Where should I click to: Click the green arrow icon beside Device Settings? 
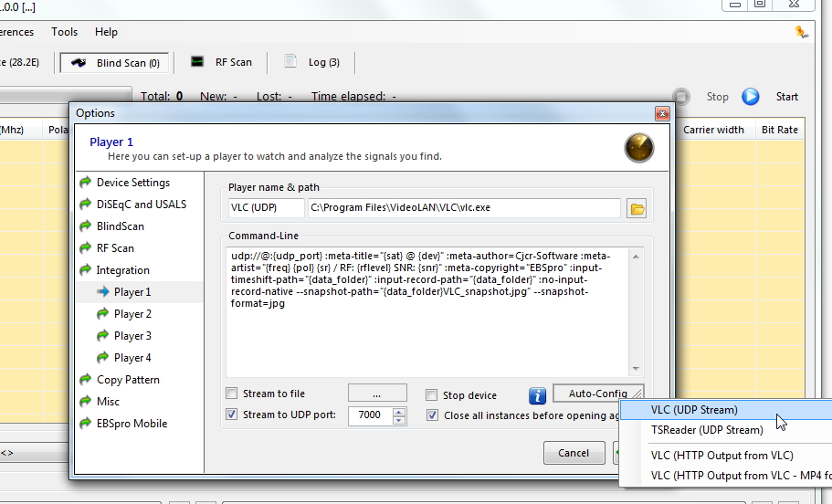coord(86,183)
